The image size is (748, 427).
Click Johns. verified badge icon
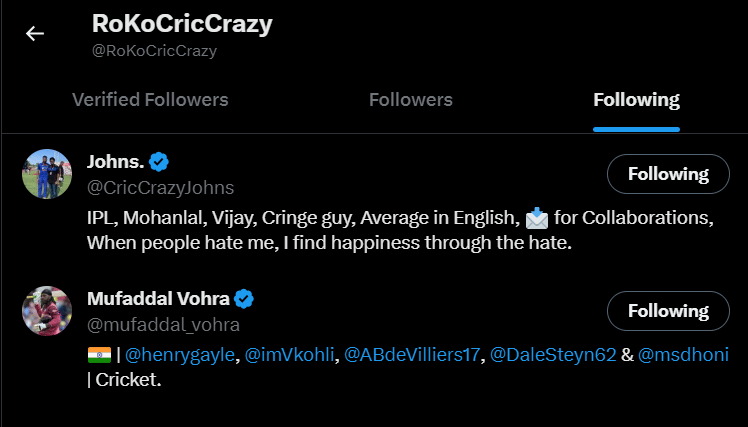[158, 161]
